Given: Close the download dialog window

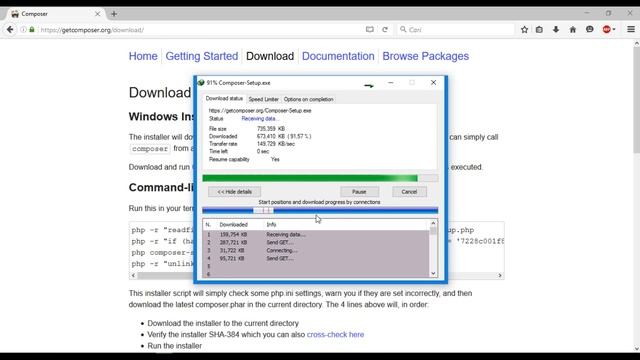Looking at the screenshot, I should (433, 82).
